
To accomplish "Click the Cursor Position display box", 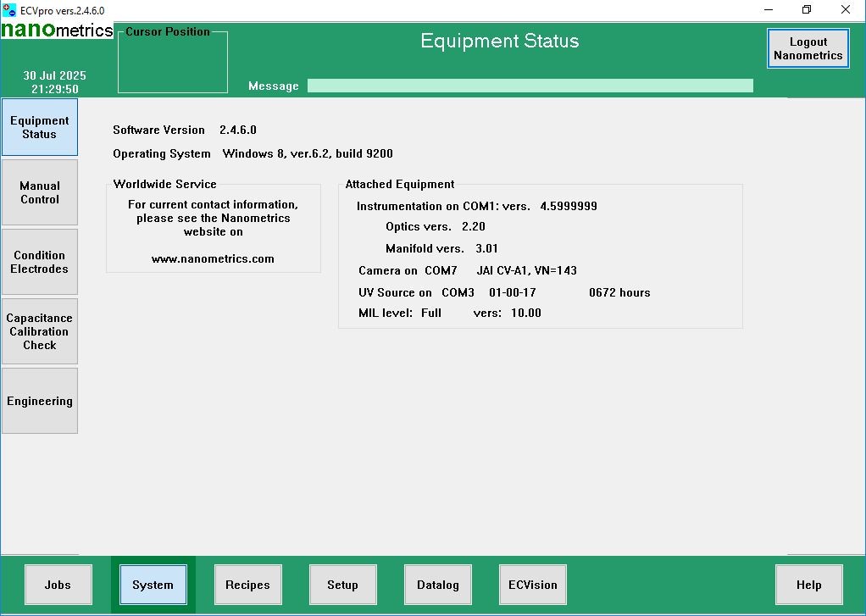I will pyautogui.click(x=172, y=62).
